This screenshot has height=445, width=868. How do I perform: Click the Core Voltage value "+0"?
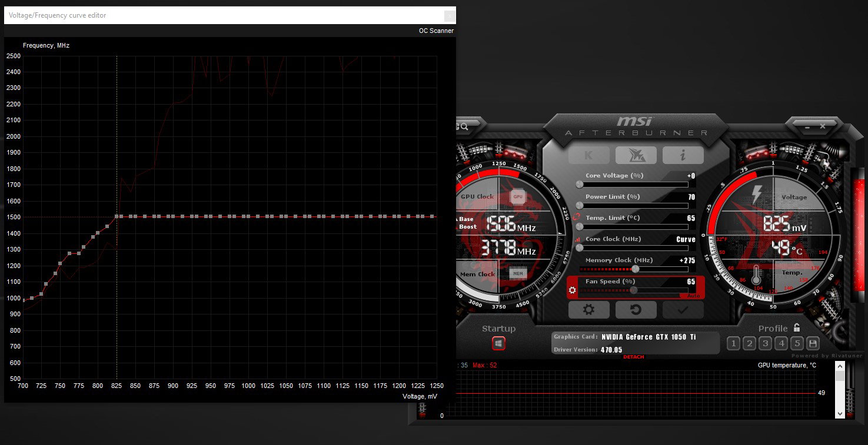(x=691, y=176)
